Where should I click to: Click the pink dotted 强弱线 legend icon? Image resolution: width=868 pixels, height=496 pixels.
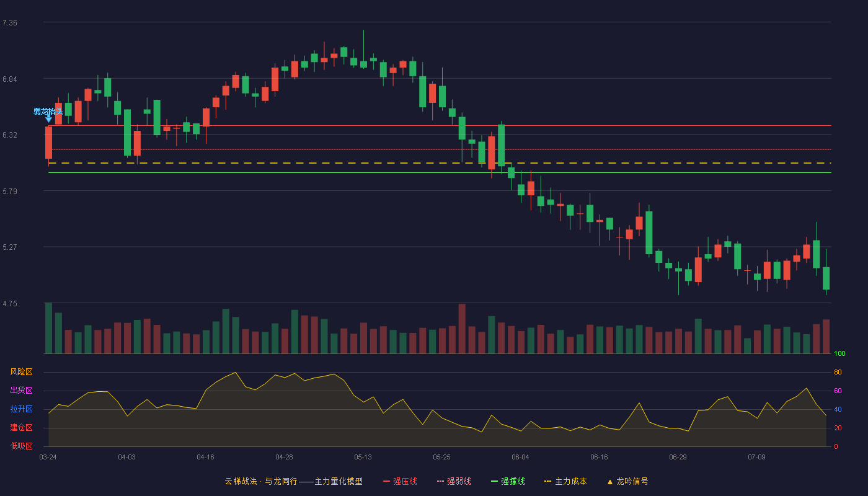click(x=440, y=481)
